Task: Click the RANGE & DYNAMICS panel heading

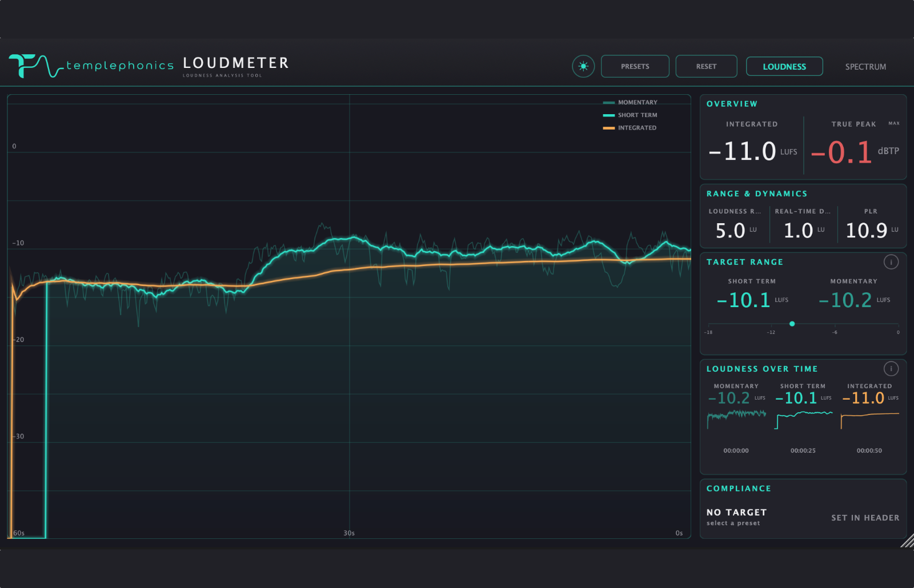Action: pyautogui.click(x=757, y=194)
